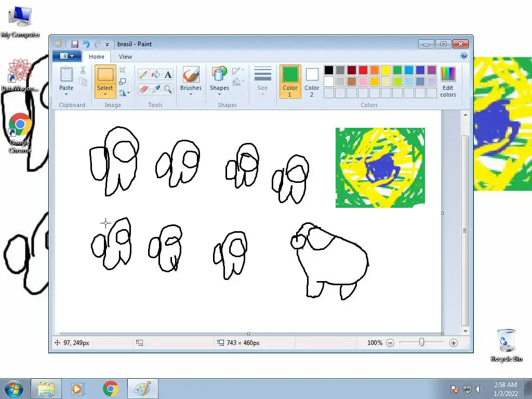The height and width of the screenshot is (399, 532).
Task: Select the Fill with color bucket tool
Action: (156, 74)
